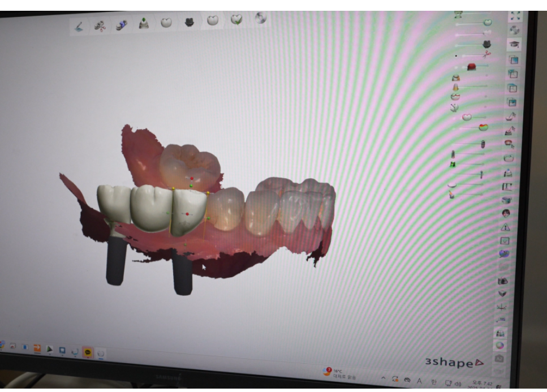Screen dimensions: 547x392
Task: Click the red control point on the crown
Action: tap(187, 214)
